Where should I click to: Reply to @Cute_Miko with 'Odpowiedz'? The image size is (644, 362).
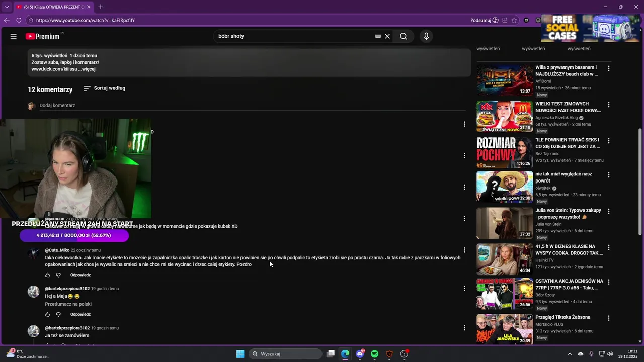coord(80,275)
